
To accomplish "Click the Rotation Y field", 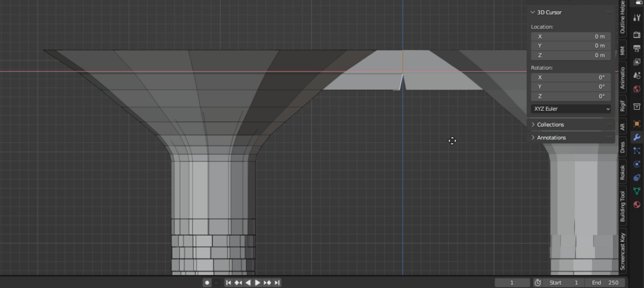I will pos(571,87).
